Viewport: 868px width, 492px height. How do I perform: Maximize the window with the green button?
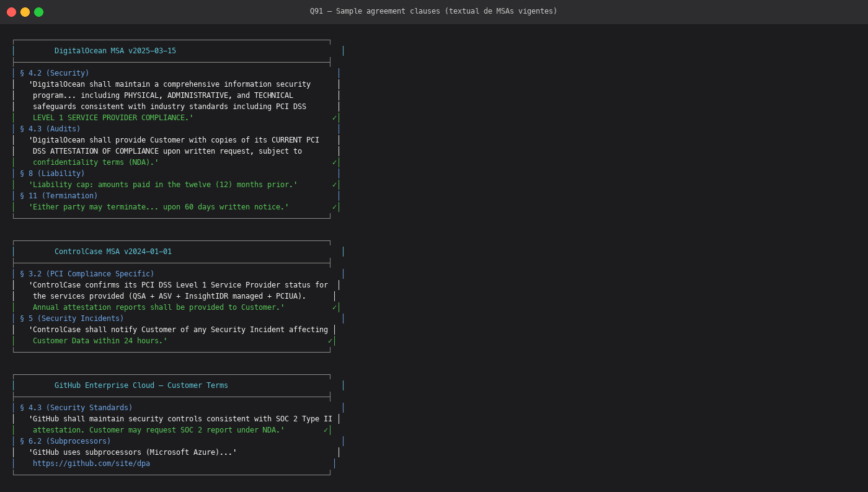pos(38,12)
